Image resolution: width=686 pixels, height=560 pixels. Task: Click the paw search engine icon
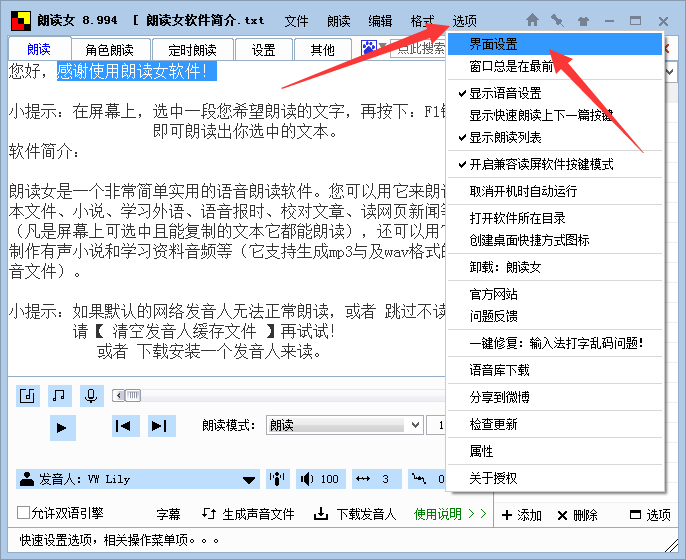(368, 48)
